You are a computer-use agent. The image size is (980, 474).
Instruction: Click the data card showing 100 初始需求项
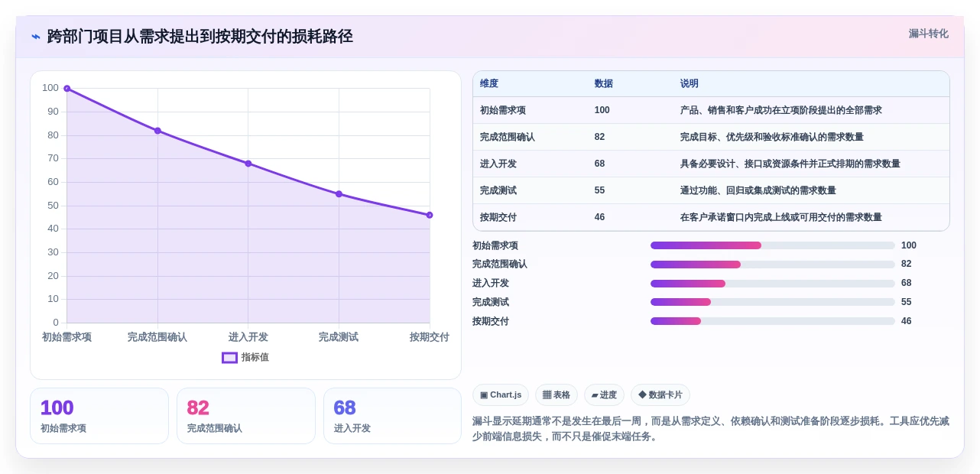click(99, 416)
